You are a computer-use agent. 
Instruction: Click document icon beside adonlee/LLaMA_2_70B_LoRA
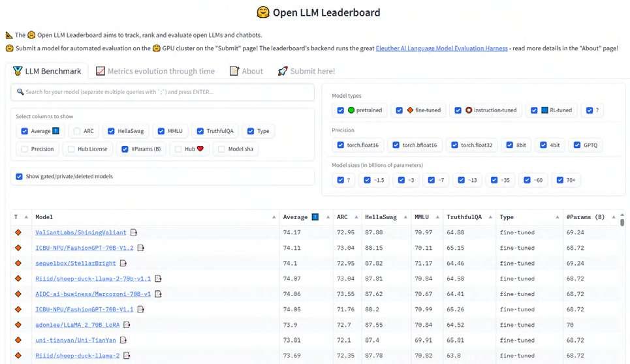coord(127,325)
